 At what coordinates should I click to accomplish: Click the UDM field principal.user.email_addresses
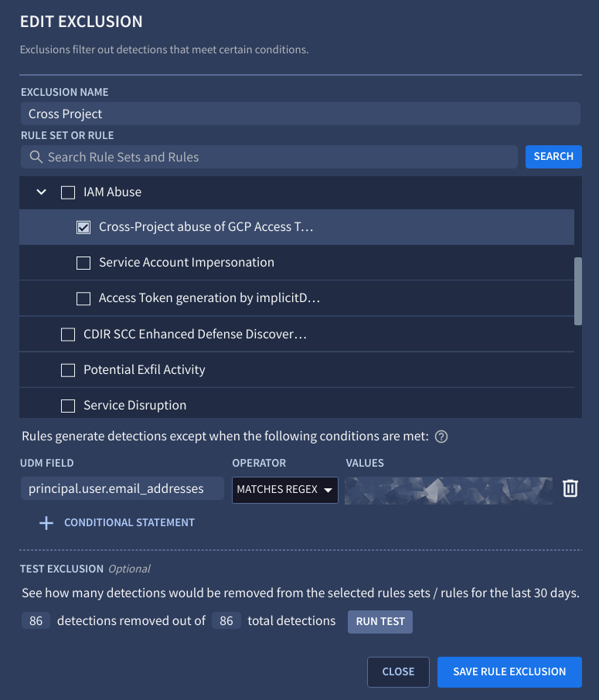pyautogui.click(x=121, y=488)
